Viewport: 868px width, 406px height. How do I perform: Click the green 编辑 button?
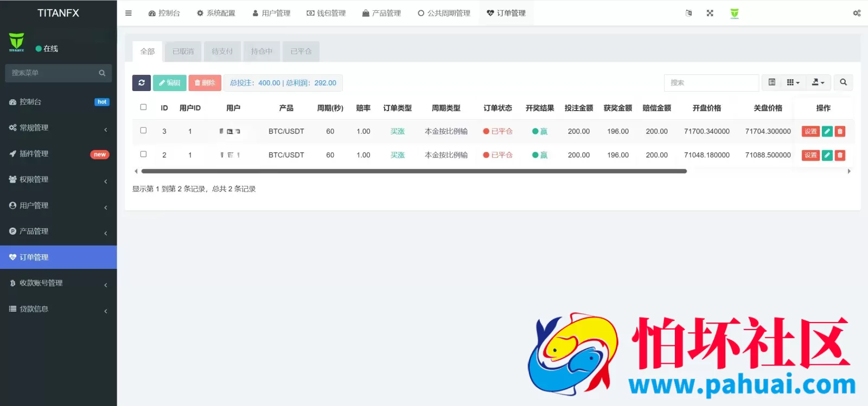click(170, 83)
